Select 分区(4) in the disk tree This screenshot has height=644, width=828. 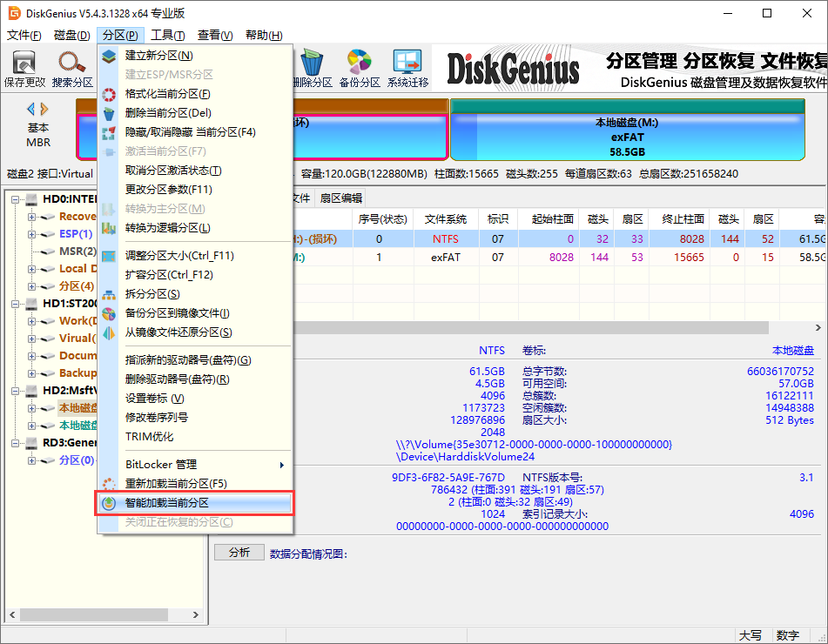77,286
